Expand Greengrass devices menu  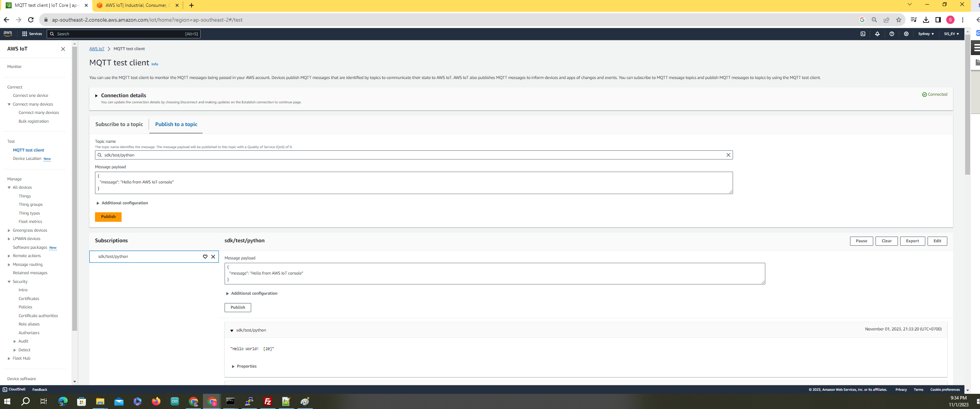point(9,231)
